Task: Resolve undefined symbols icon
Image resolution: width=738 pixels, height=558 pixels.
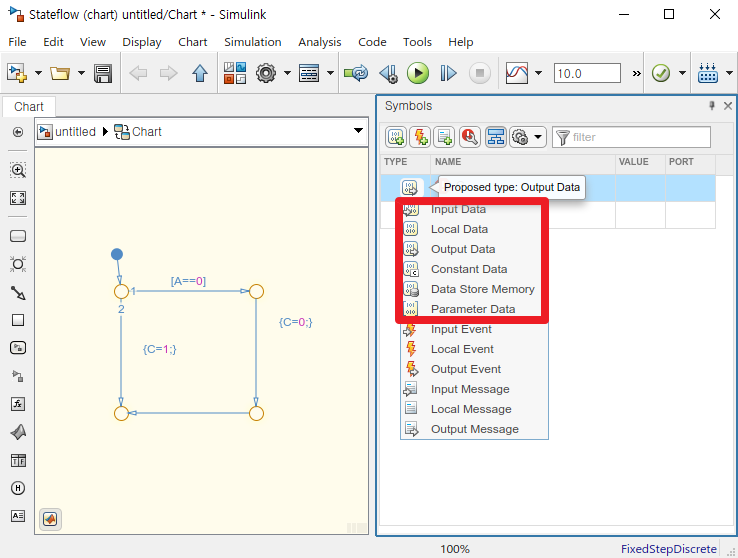Action: point(470,137)
